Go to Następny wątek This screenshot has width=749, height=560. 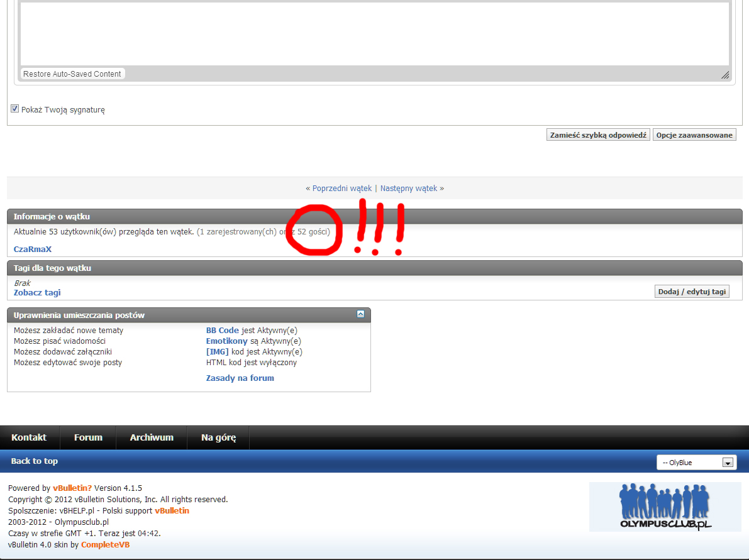click(x=409, y=188)
